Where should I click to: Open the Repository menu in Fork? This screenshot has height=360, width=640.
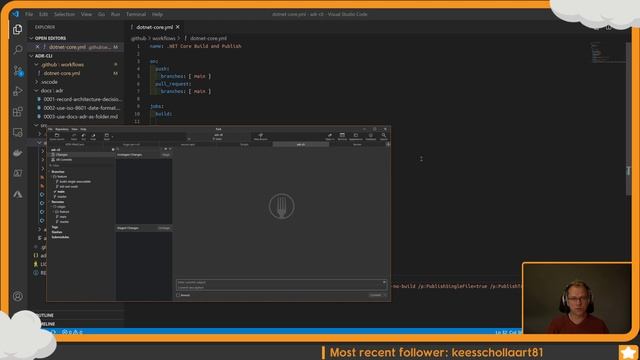pyautogui.click(x=62, y=129)
